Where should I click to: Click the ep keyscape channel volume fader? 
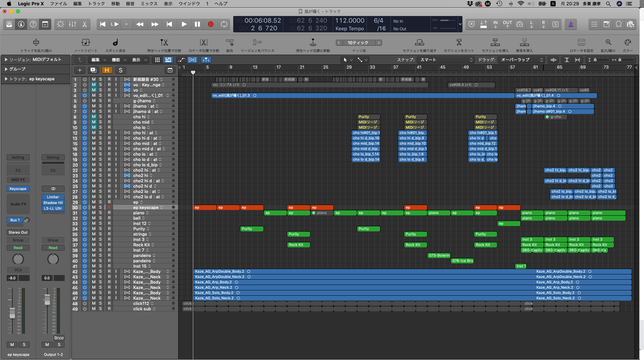(x=12, y=313)
